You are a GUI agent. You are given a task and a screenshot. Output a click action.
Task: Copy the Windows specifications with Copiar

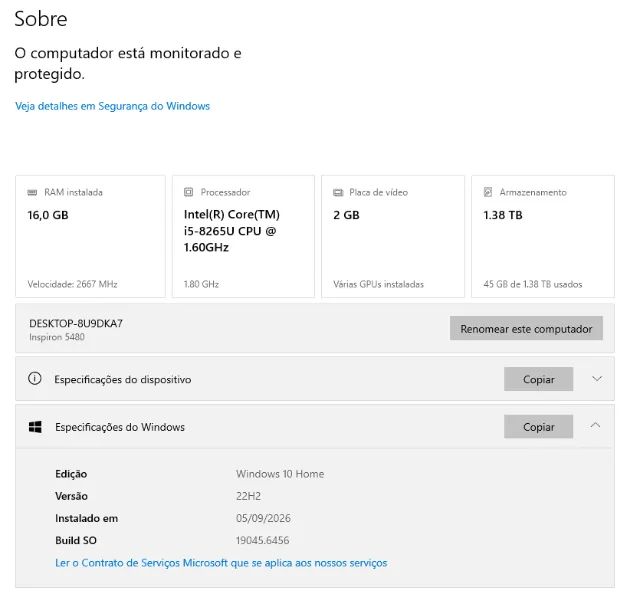tap(538, 427)
